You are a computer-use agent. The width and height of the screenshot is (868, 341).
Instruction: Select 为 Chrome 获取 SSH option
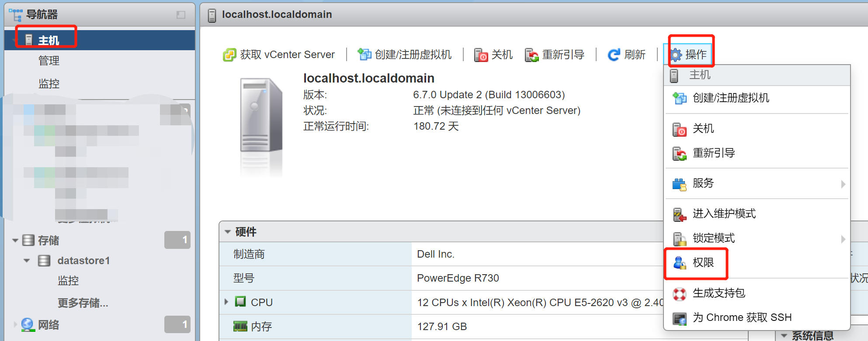tap(742, 318)
